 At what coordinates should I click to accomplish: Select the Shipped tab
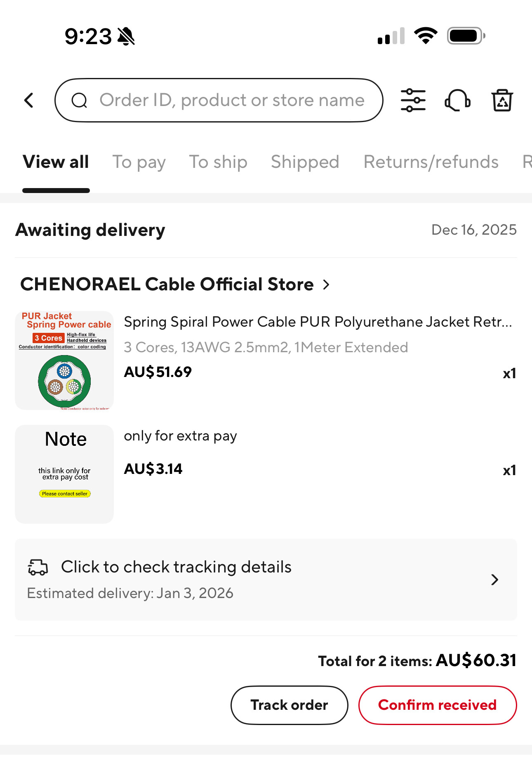pos(305,162)
